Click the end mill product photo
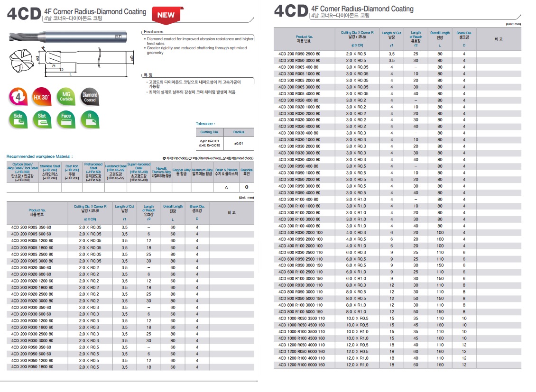Screen dimensions: 536x392 [x=68, y=36]
